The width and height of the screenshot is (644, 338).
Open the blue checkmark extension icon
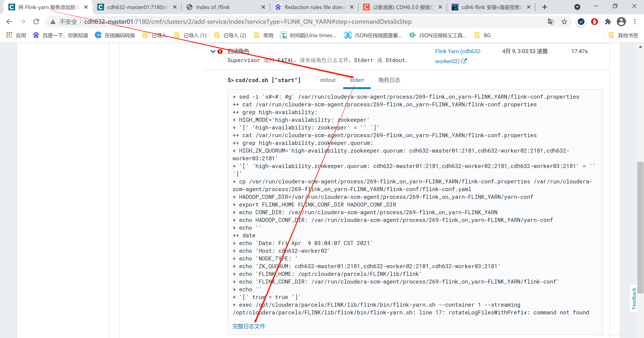point(581,22)
